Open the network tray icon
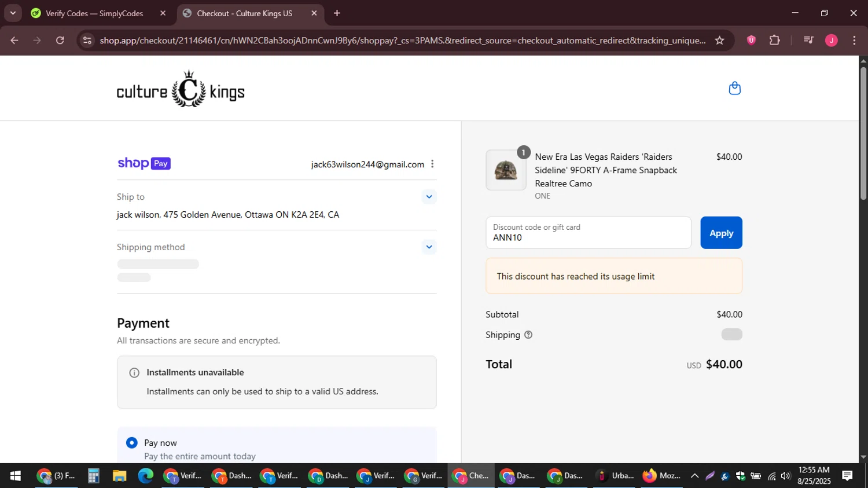 [771, 476]
